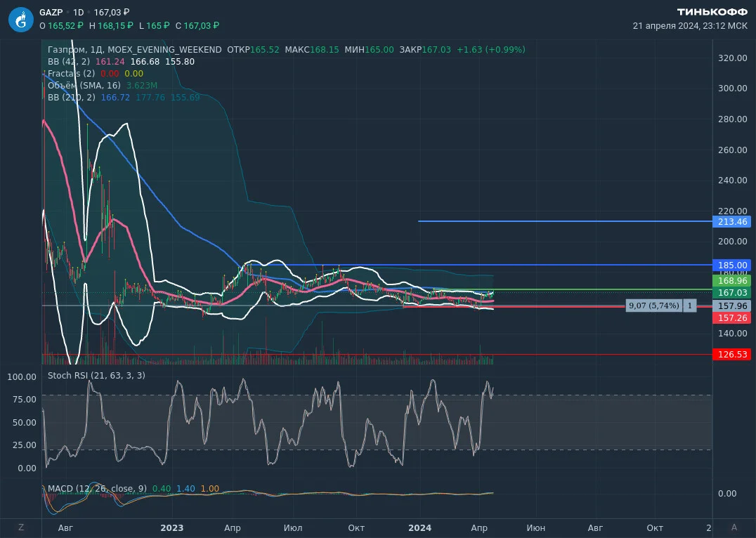Select the 9,07 (5,74%) measurement label
Viewport: 756px width, 538px height.
[x=654, y=306]
